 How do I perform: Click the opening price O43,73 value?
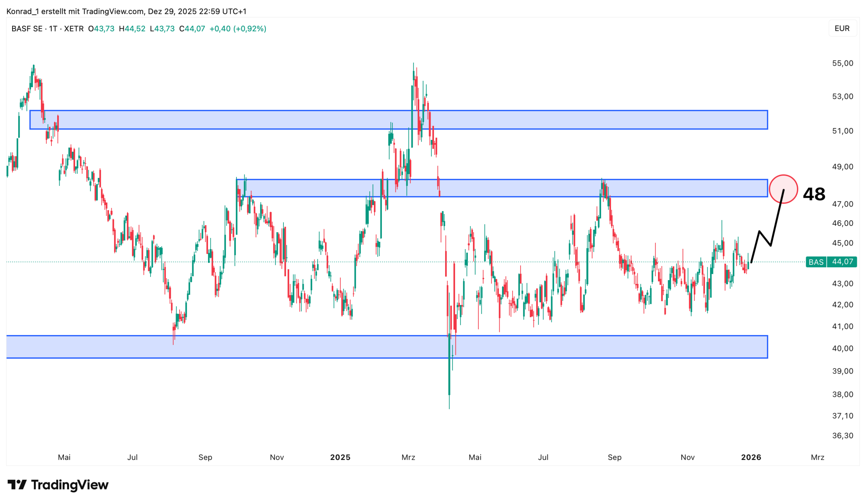[x=101, y=29]
